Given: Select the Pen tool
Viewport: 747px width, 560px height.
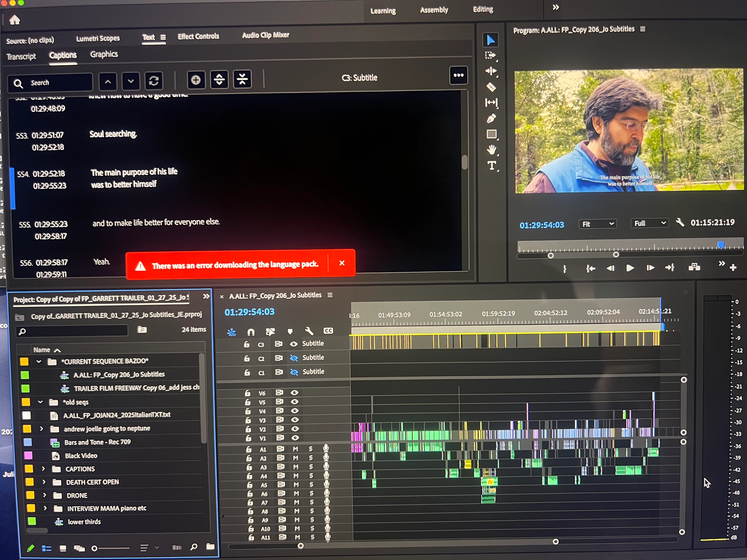Looking at the screenshot, I should click(x=491, y=119).
